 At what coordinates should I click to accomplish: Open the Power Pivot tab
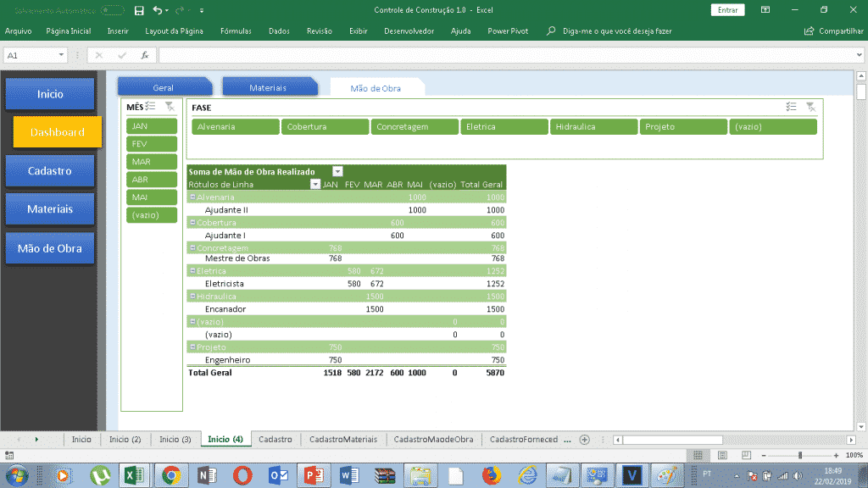pyautogui.click(x=508, y=31)
